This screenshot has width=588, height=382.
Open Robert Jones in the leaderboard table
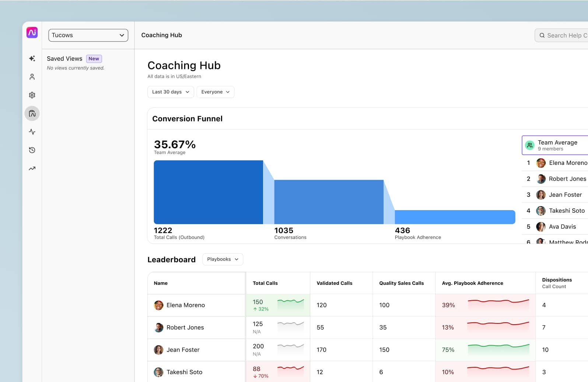tap(185, 328)
